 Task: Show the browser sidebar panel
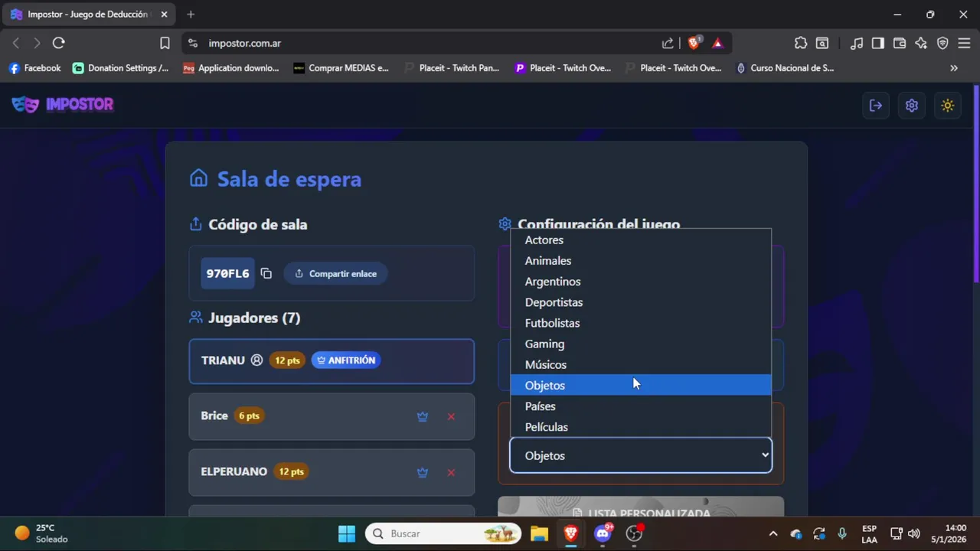click(x=878, y=43)
